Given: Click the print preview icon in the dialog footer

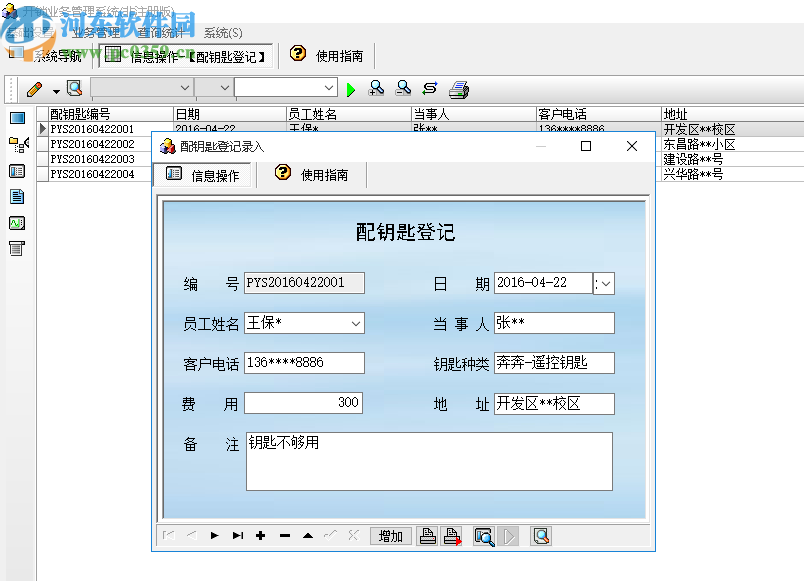Looking at the screenshot, I should click(x=484, y=536).
